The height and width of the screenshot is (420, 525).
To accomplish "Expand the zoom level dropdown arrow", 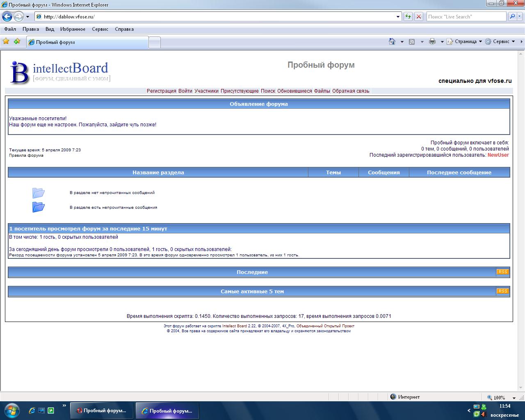I will point(514,397).
